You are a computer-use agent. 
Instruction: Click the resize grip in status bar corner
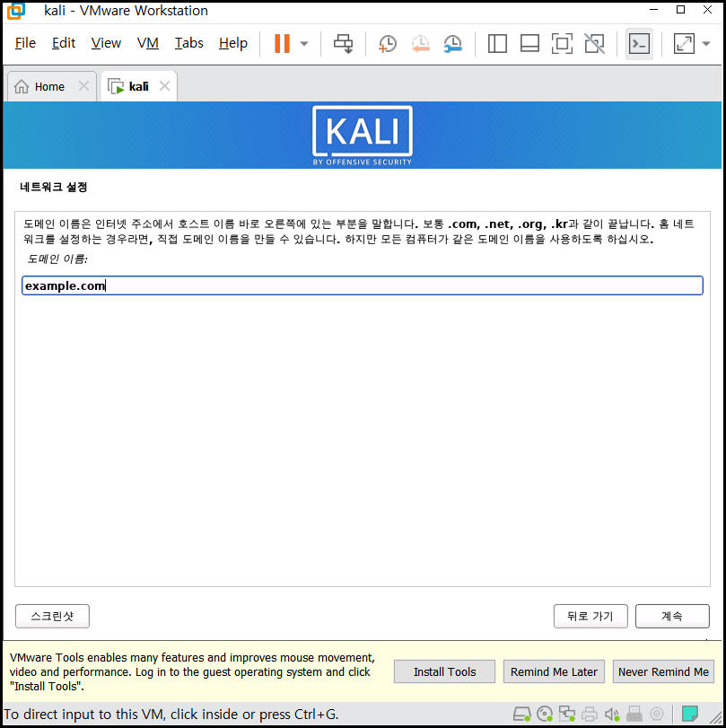(714, 717)
